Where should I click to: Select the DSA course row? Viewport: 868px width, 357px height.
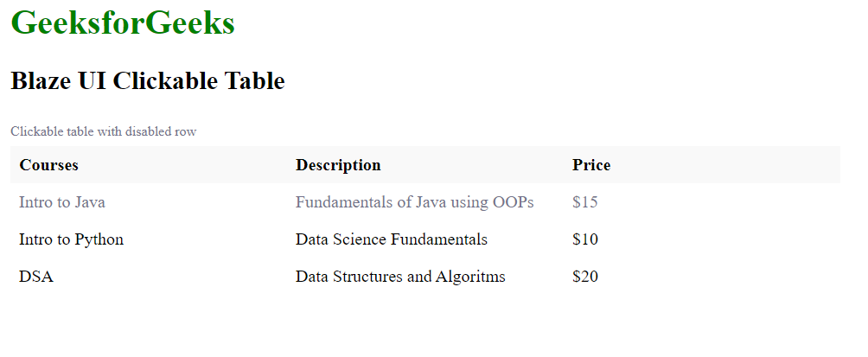pos(425,277)
